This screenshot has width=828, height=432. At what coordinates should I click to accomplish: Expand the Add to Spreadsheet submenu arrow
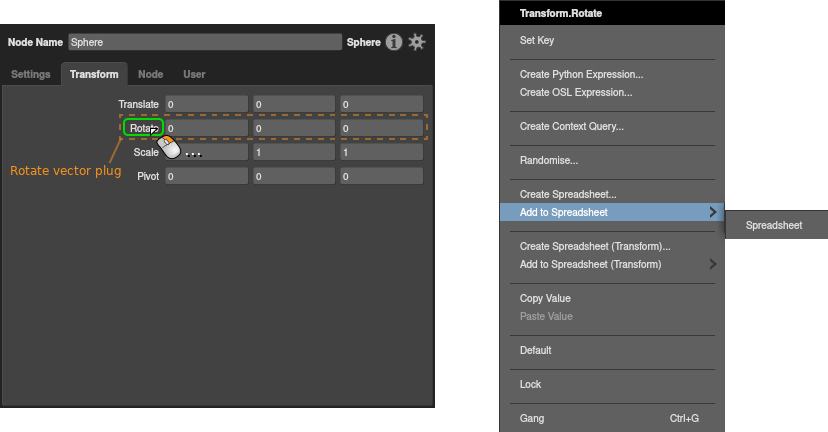click(712, 212)
